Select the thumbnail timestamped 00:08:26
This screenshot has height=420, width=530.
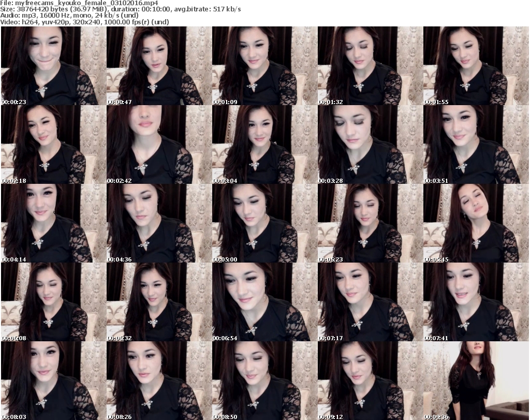tap(159, 381)
